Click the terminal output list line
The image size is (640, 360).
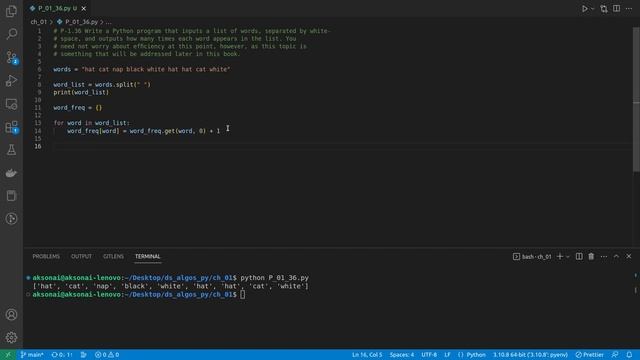click(x=171, y=286)
